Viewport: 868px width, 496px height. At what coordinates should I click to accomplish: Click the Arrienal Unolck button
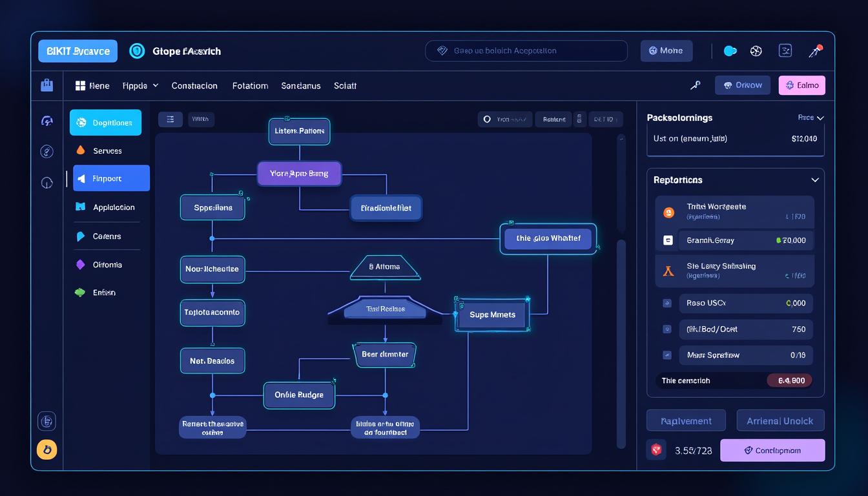[x=780, y=420]
